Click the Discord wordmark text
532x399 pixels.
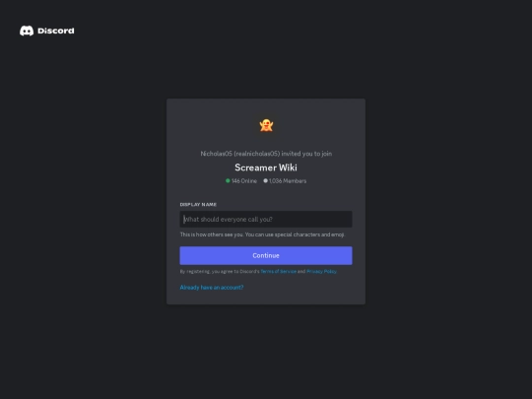click(56, 31)
